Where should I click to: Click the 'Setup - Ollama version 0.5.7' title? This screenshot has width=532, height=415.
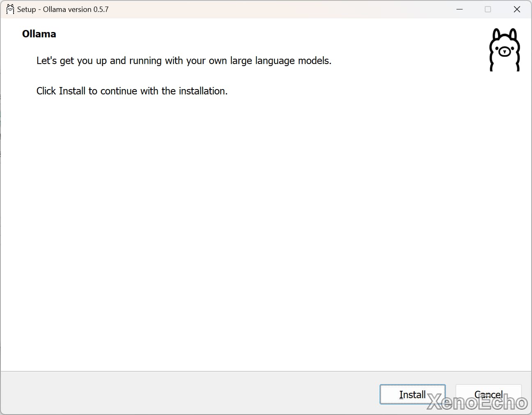click(63, 9)
